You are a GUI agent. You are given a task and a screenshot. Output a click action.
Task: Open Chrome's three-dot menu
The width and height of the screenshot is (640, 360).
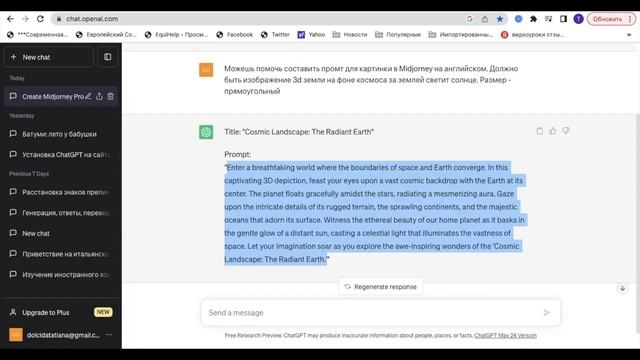coord(630,19)
